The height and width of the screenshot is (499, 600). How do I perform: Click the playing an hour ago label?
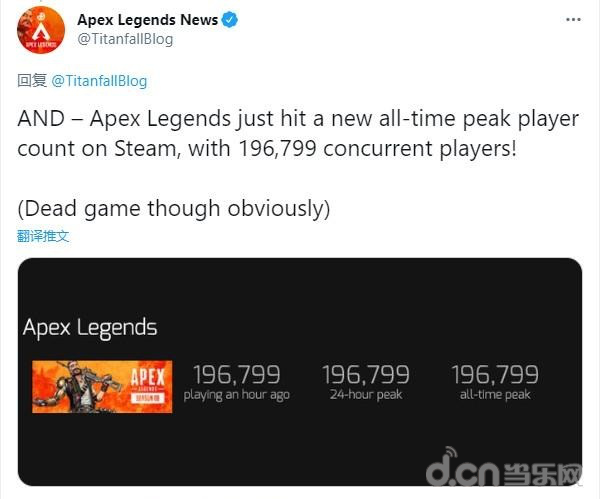[236, 395]
